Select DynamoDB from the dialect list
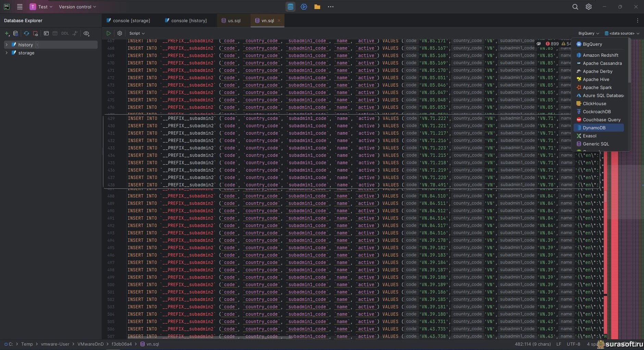 click(x=594, y=128)
